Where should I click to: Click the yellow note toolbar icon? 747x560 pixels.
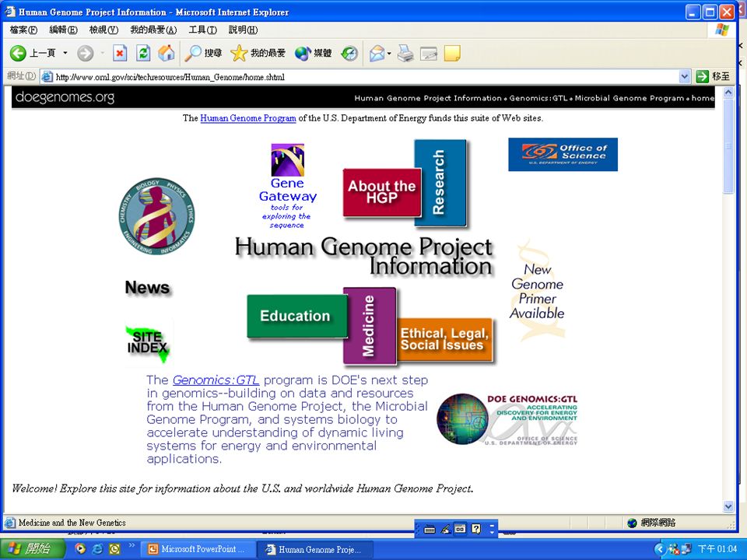pyautogui.click(x=452, y=53)
